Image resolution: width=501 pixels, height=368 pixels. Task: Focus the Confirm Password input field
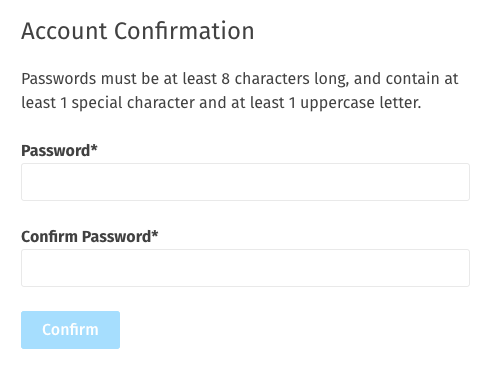pyautogui.click(x=245, y=268)
